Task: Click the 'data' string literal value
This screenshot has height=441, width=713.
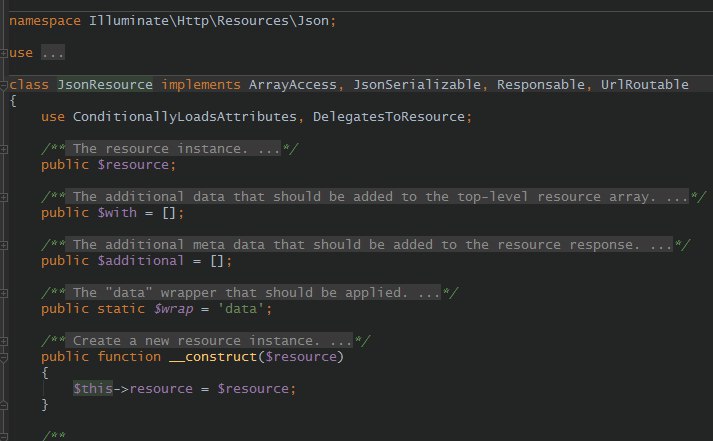Action: click(241, 309)
